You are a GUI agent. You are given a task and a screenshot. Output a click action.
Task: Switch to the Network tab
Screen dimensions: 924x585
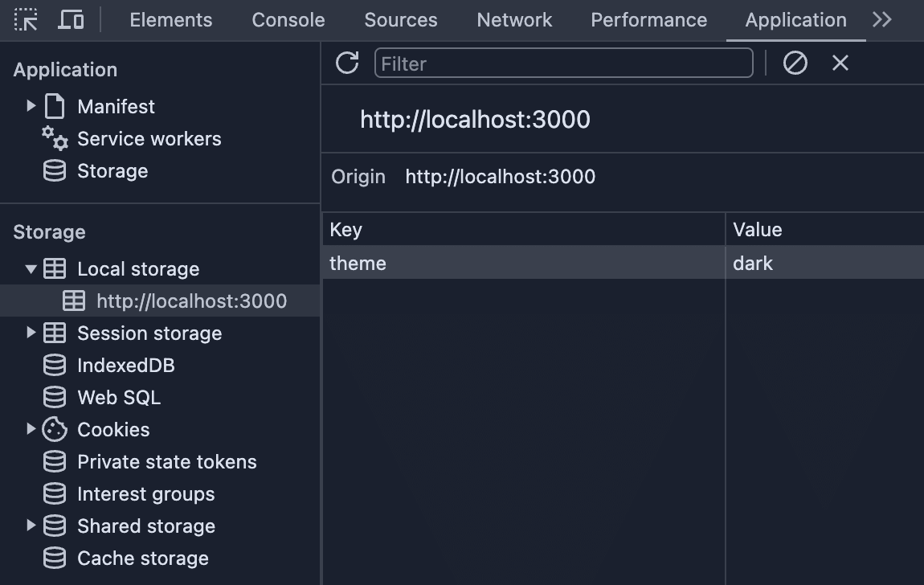pyautogui.click(x=513, y=20)
